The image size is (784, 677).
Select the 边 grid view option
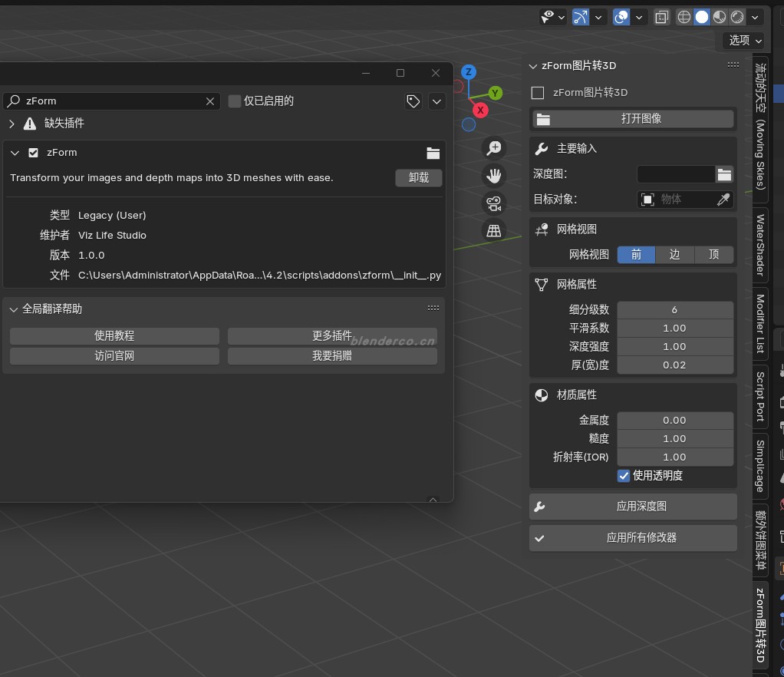click(x=675, y=255)
